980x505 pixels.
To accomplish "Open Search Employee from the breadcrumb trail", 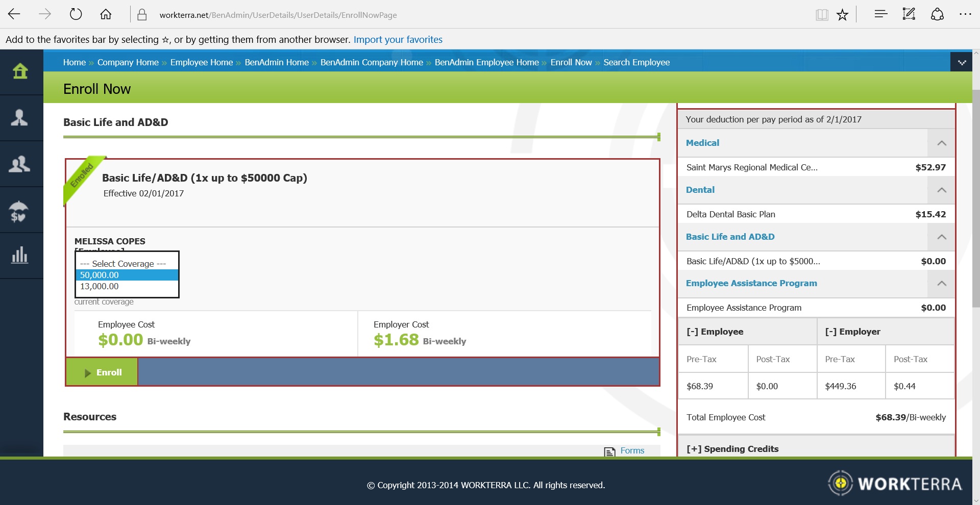I will click(x=636, y=62).
